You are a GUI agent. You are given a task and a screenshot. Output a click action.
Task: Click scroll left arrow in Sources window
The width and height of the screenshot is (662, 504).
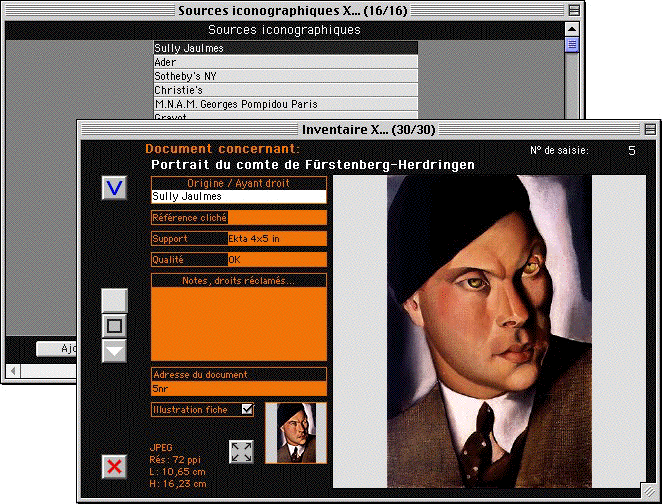click(13, 371)
